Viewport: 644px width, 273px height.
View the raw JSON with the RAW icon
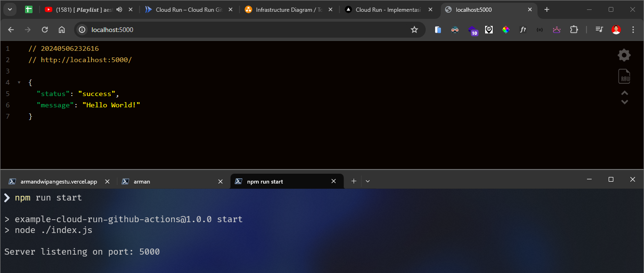(624, 76)
